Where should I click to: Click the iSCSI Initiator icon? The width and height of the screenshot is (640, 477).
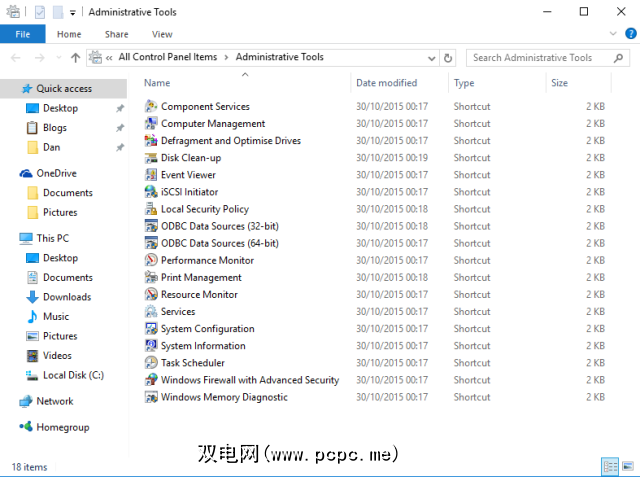coord(151,192)
